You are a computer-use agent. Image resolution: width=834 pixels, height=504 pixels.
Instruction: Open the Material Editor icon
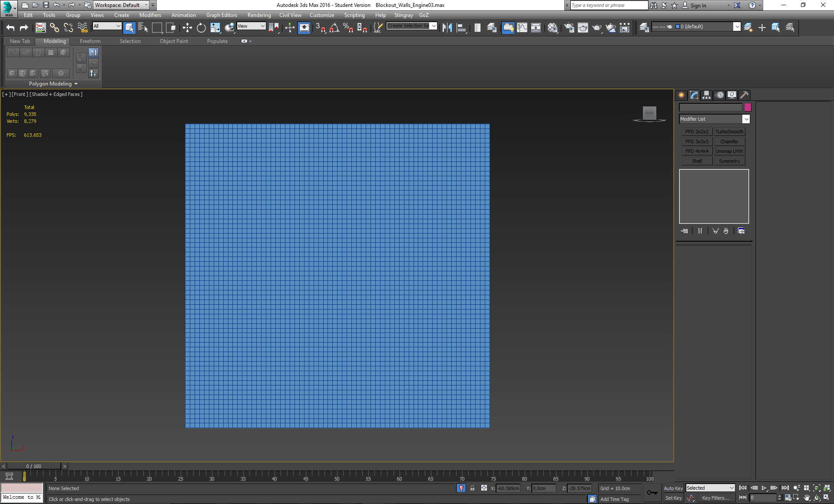pos(553,28)
